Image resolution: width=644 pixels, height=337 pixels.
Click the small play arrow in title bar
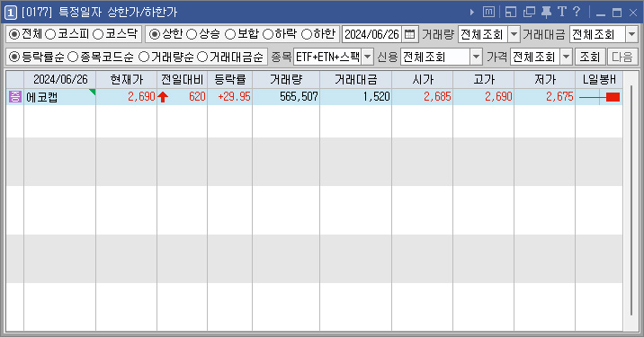click(472, 13)
